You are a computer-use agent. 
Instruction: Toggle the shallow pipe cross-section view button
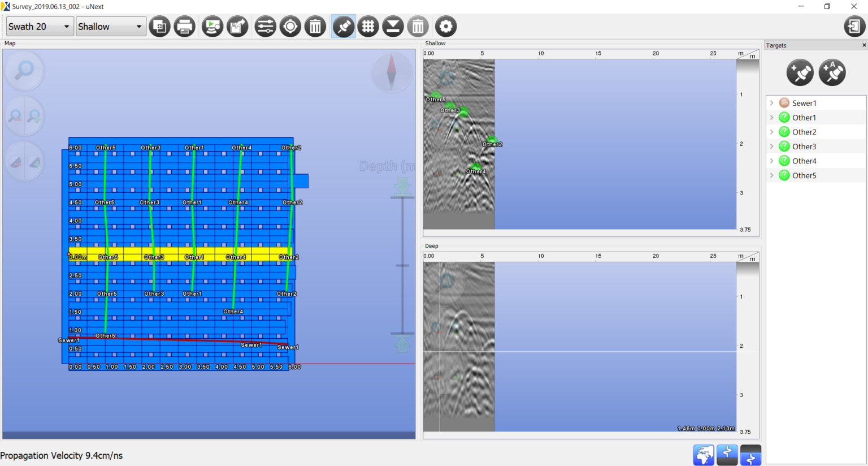[x=727, y=455]
